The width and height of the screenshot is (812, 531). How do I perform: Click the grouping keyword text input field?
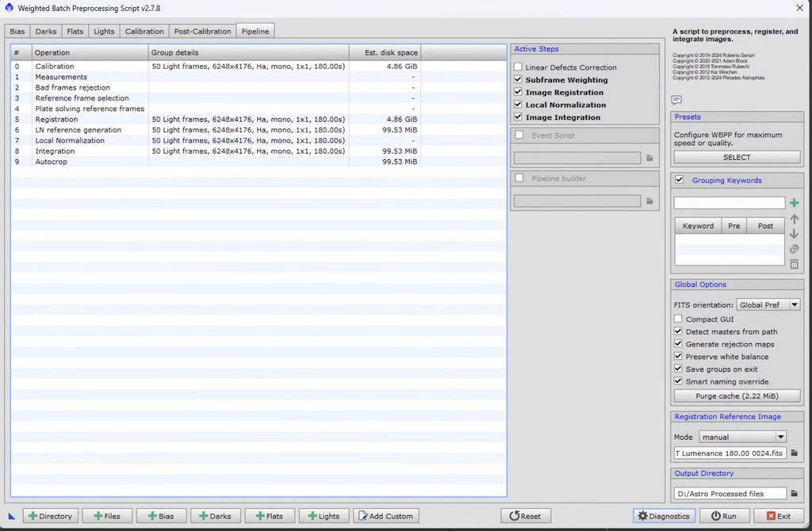pos(730,203)
